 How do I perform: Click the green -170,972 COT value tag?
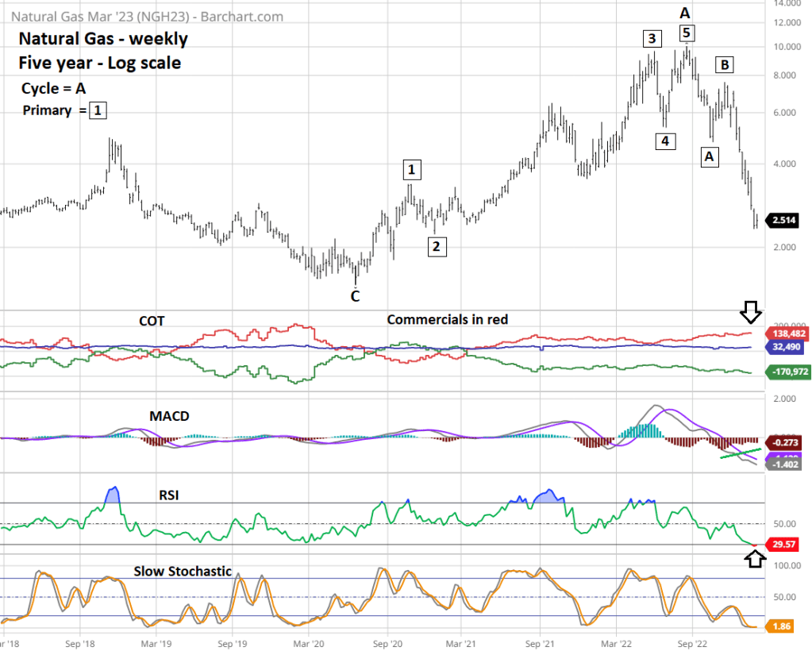point(785,372)
